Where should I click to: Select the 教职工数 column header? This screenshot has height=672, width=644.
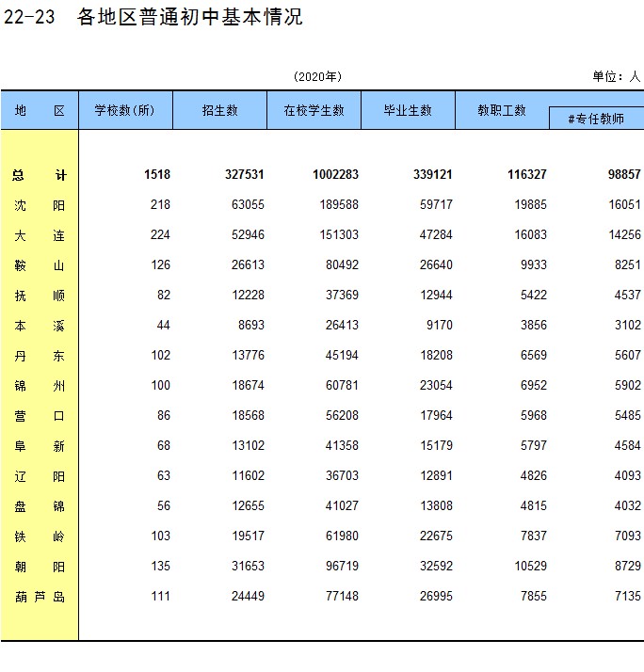coord(502,110)
